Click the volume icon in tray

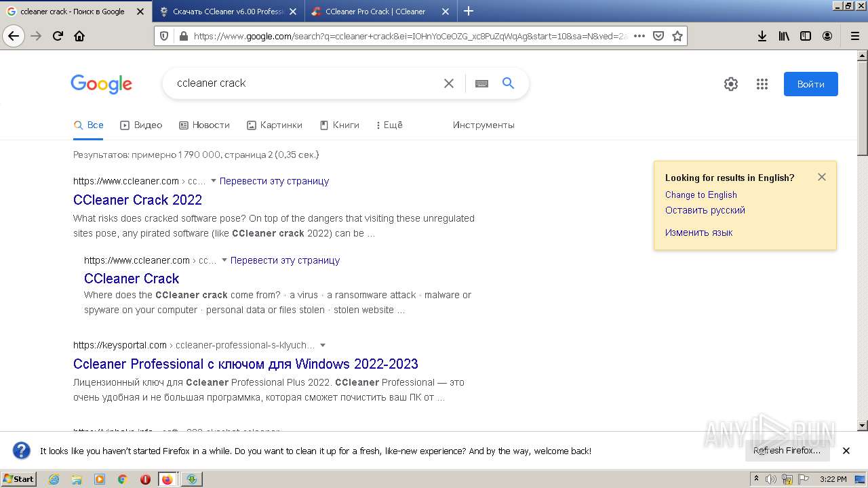771,479
